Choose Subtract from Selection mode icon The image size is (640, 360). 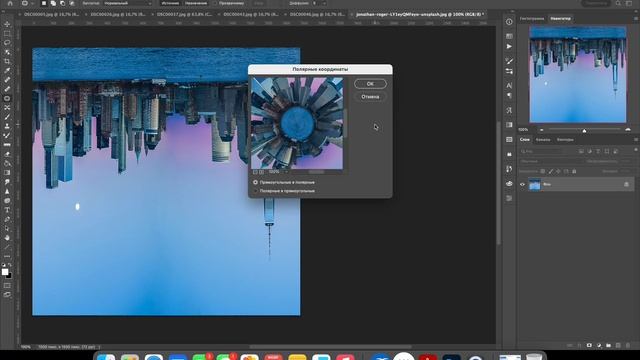tap(62, 3)
